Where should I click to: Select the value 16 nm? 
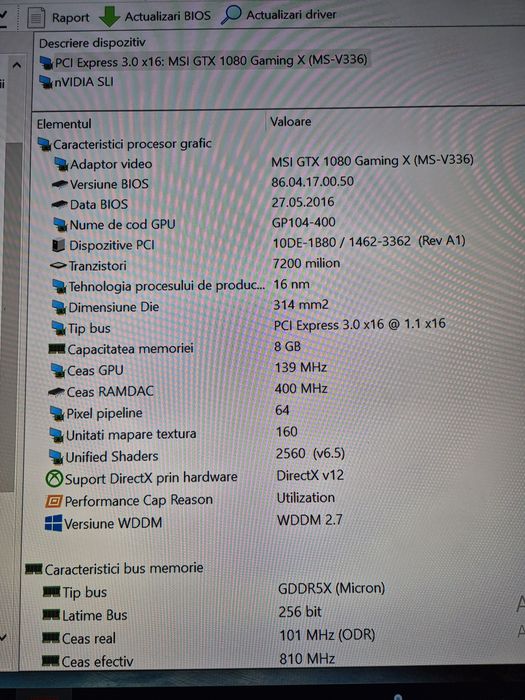point(291,284)
